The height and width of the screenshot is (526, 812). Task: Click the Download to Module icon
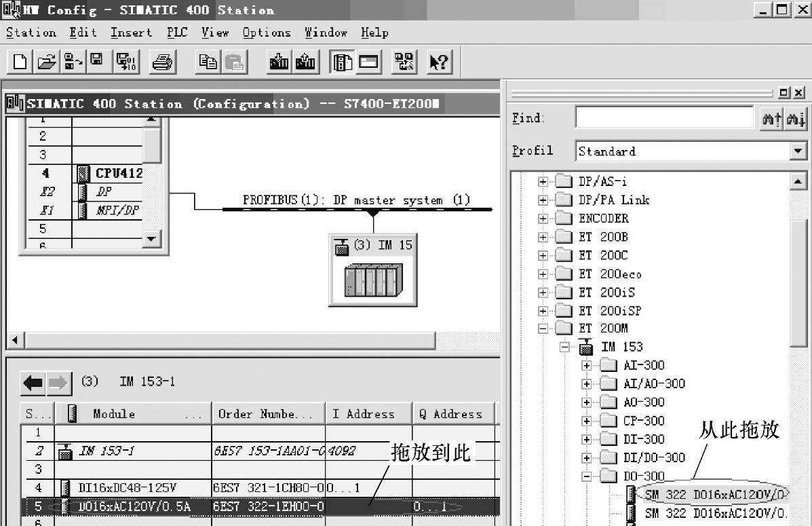tap(279, 62)
